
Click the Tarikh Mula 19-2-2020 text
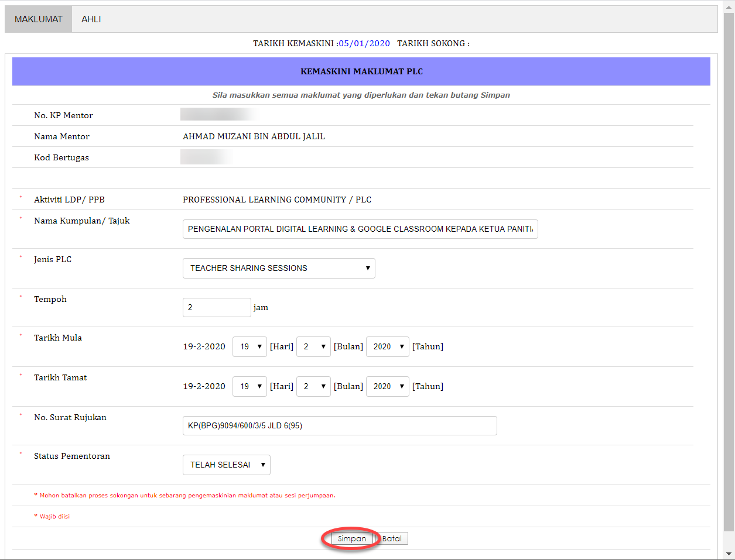[x=204, y=346]
